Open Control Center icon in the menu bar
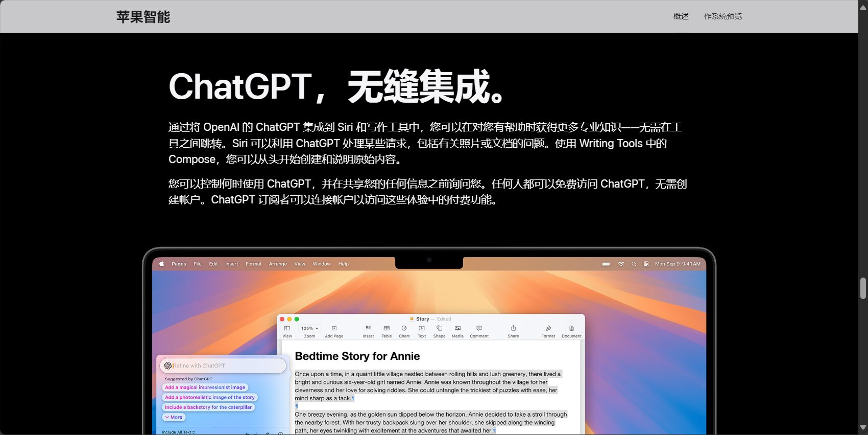 [646, 264]
